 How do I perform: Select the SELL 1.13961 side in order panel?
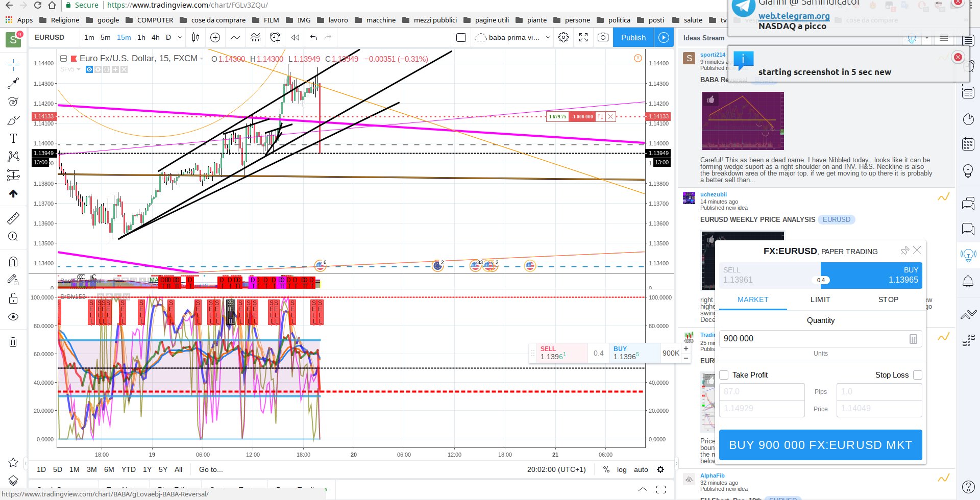pos(770,275)
